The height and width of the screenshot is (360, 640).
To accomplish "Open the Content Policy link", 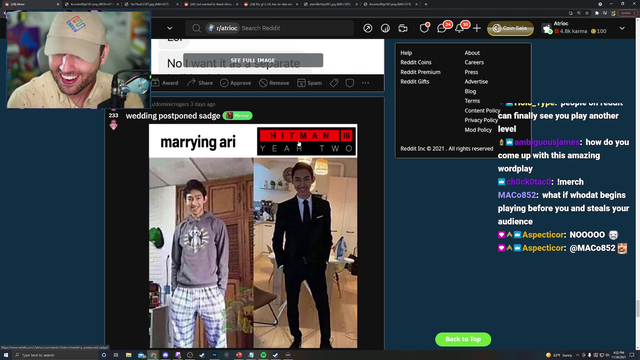I will [482, 111].
